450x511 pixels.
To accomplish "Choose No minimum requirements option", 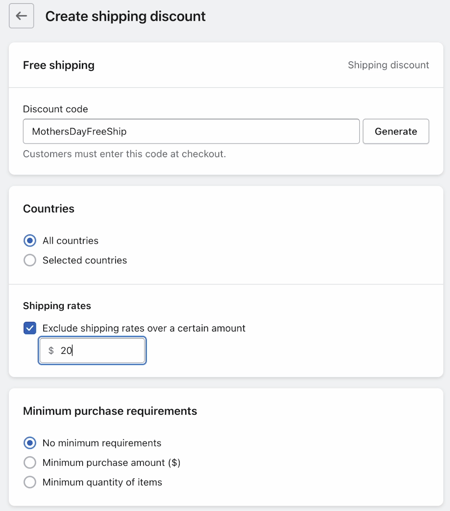I will 30,443.
